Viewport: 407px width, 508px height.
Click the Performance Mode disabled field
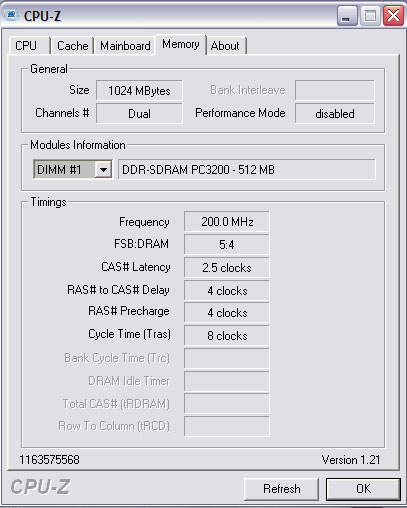pyautogui.click(x=335, y=113)
